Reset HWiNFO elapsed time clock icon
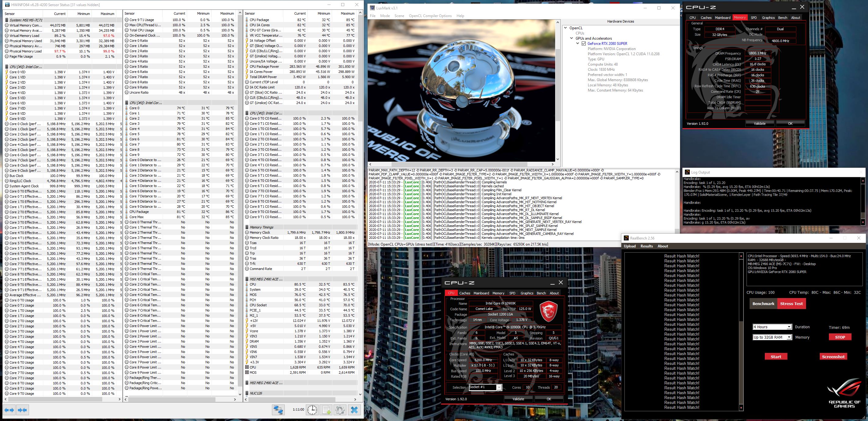 [312, 410]
